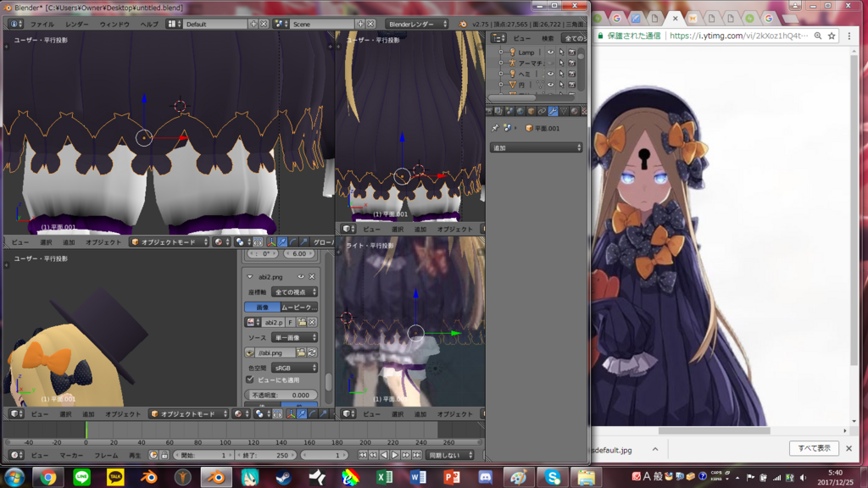
Task: Toggle visibility of 円 object in outliner
Action: pyautogui.click(x=550, y=85)
